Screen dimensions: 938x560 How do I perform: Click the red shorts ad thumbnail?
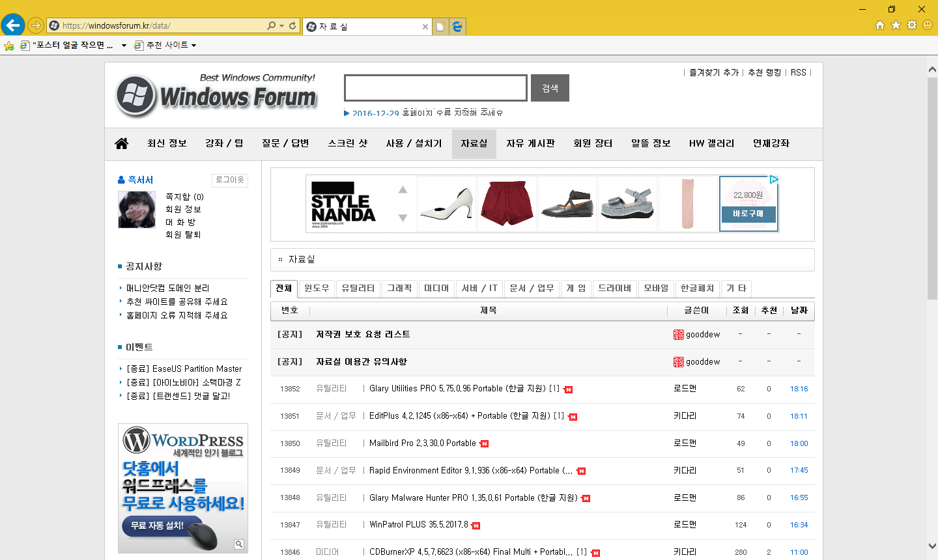click(507, 204)
